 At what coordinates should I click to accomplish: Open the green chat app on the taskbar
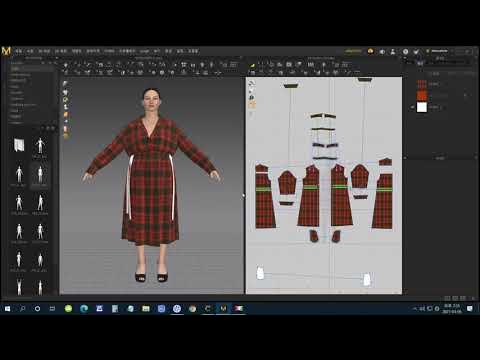tap(68, 309)
